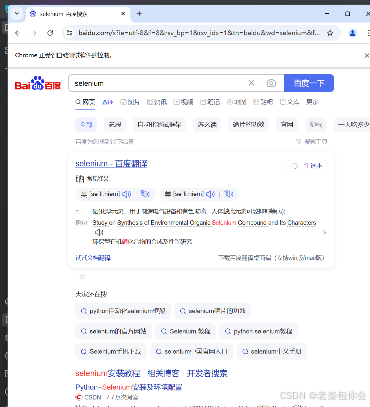
Task: Play example sentence audio speaker icon
Action: [x=99, y=232]
